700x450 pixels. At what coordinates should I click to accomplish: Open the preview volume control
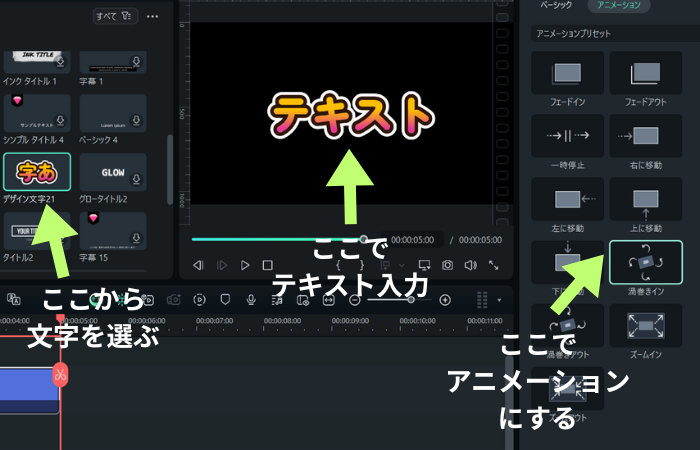(471, 265)
